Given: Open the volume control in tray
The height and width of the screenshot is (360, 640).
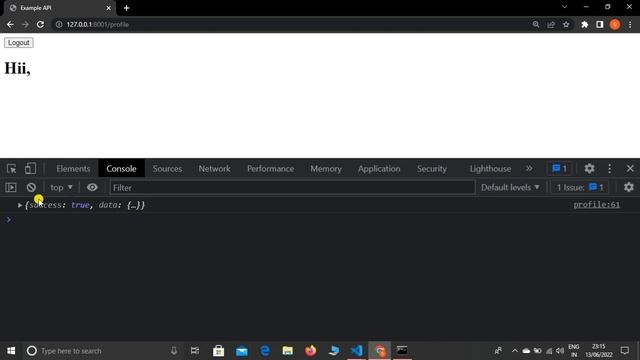Looking at the screenshot, I should [x=560, y=351].
